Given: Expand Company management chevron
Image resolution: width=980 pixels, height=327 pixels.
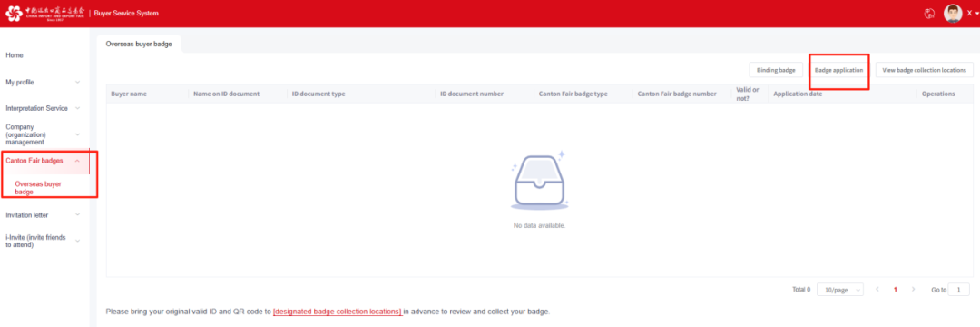Looking at the screenshot, I should (x=77, y=134).
